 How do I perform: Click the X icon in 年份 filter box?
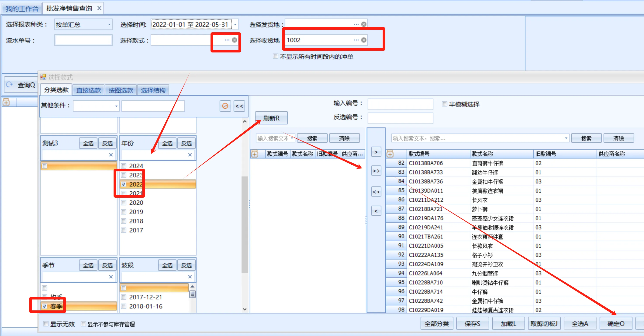coord(190,155)
